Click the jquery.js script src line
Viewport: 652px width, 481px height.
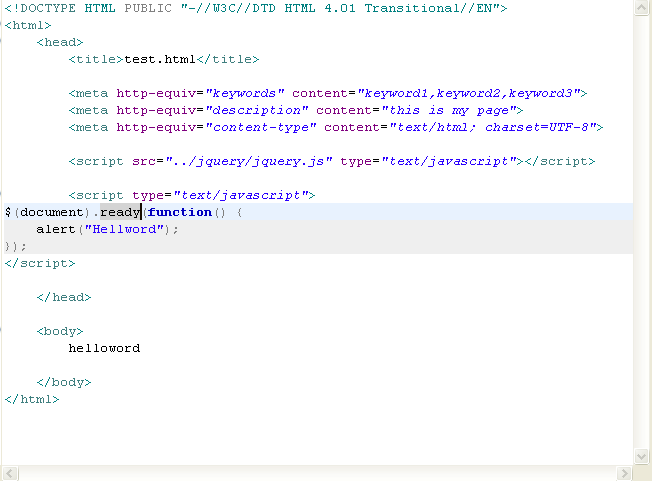coord(332,161)
